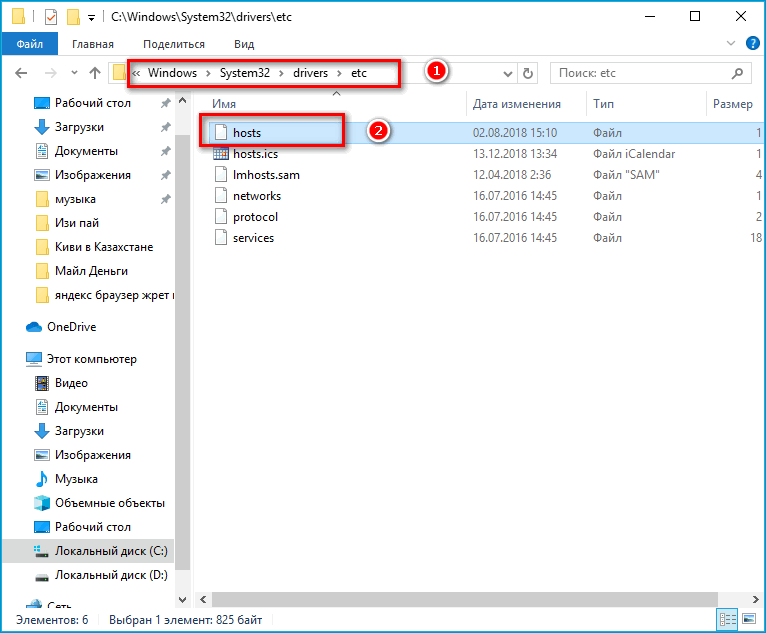
Task: Select Локальный диск (D:) drive
Action: pos(111,575)
